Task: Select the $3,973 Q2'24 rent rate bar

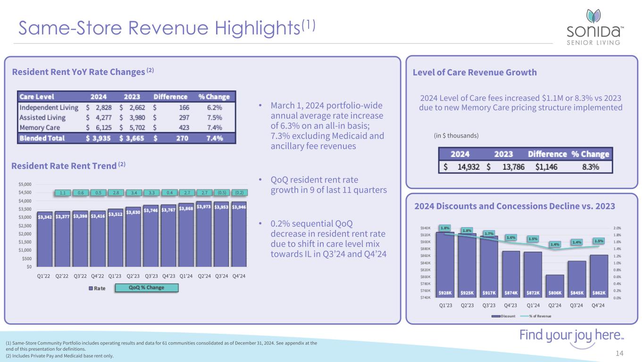Action: [x=204, y=240]
